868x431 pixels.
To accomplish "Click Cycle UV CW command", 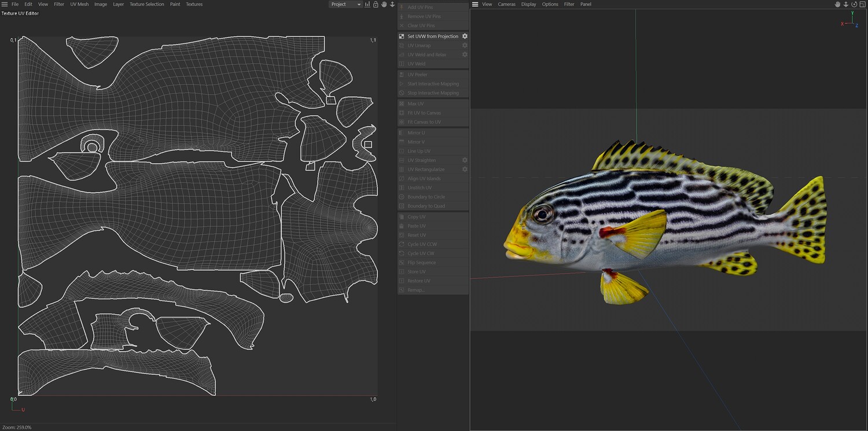I will click(433, 253).
